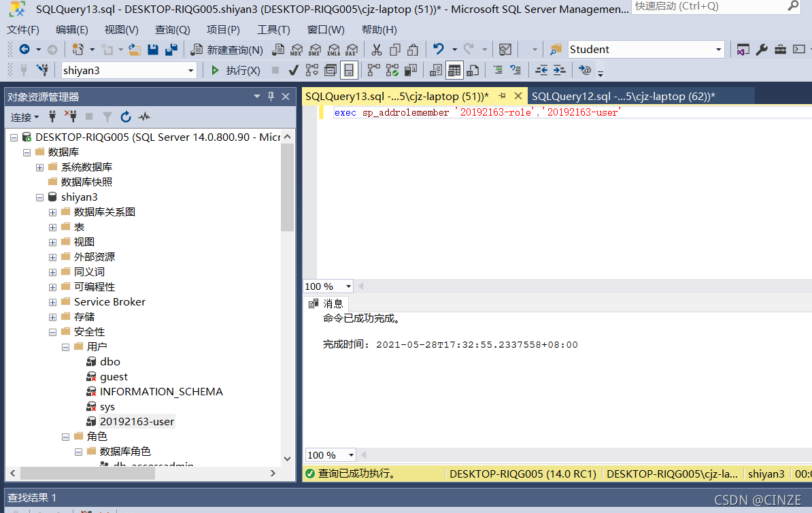Open a new DAX query
The width and height of the screenshot is (812, 513).
(352, 49)
